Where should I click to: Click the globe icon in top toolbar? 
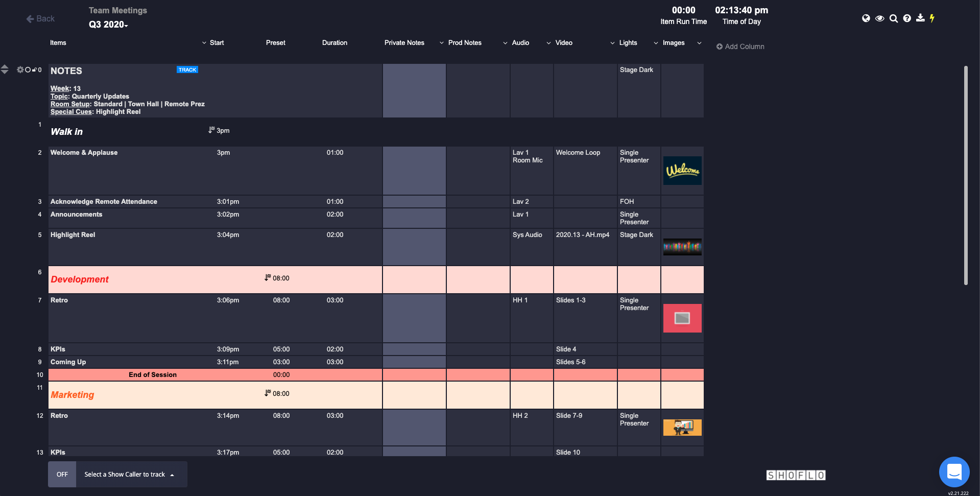coord(866,18)
